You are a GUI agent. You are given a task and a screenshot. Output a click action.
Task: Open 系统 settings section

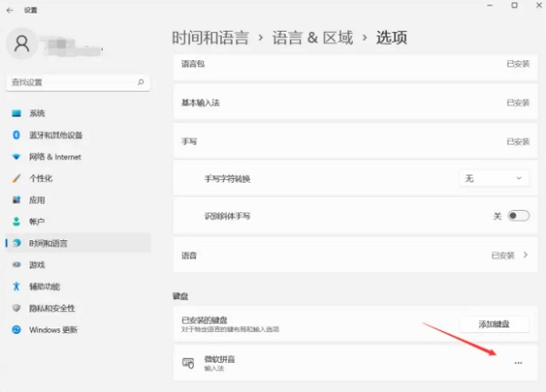coord(78,113)
